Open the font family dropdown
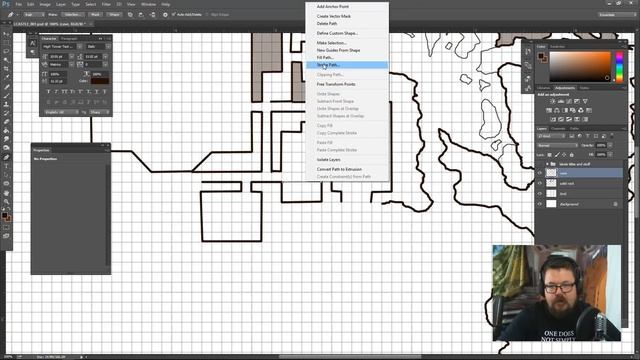 pyautogui.click(x=80, y=47)
